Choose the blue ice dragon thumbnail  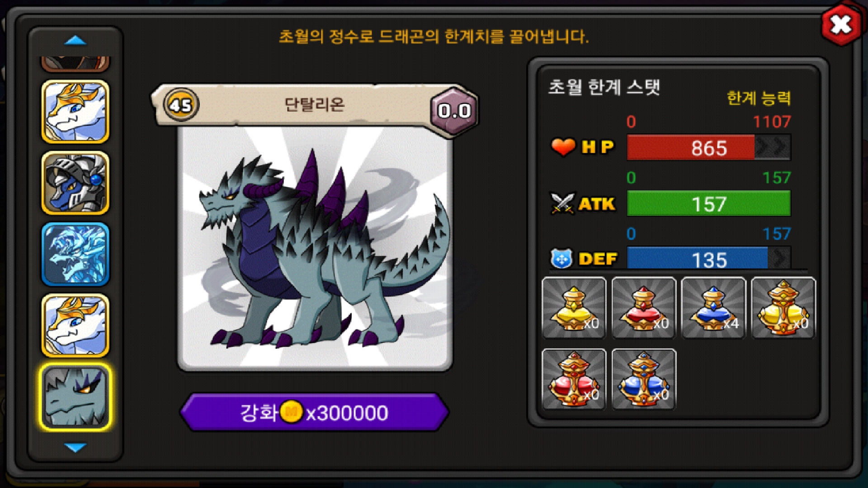[x=75, y=254]
